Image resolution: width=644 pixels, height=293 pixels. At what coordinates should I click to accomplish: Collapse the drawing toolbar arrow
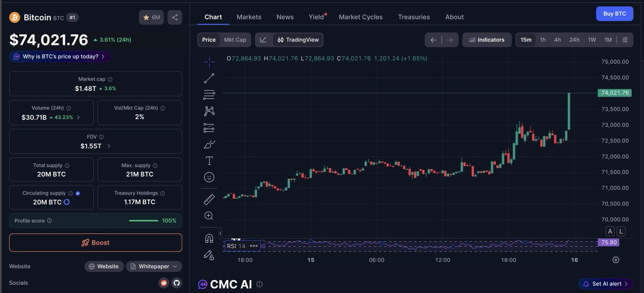point(221,232)
